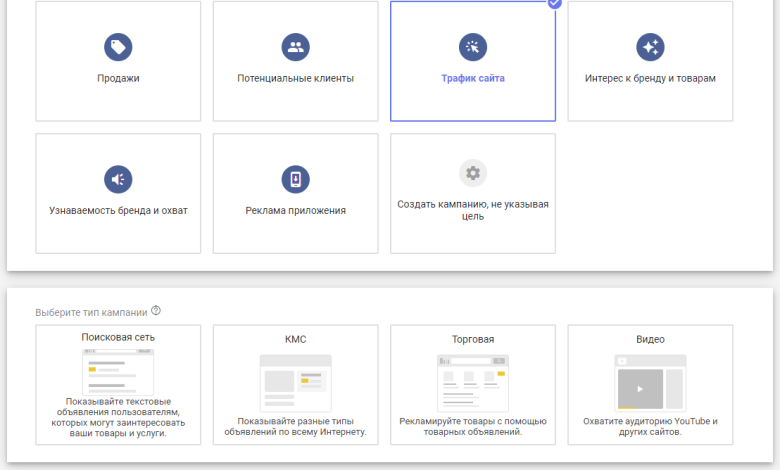Click the gear icon for no-goal campaign

pos(473,173)
